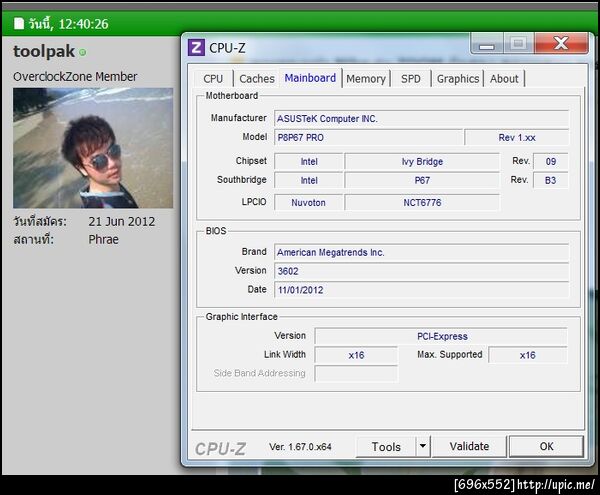Click the Link Width x16 value
The width and height of the screenshot is (600, 495).
tap(356, 355)
